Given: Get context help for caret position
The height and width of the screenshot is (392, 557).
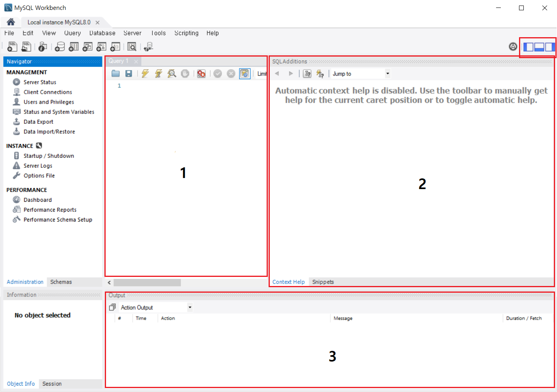Looking at the screenshot, I should (307, 74).
